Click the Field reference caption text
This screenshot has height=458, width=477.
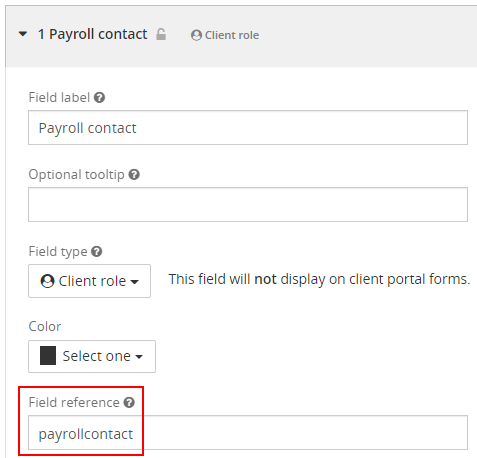point(74,402)
